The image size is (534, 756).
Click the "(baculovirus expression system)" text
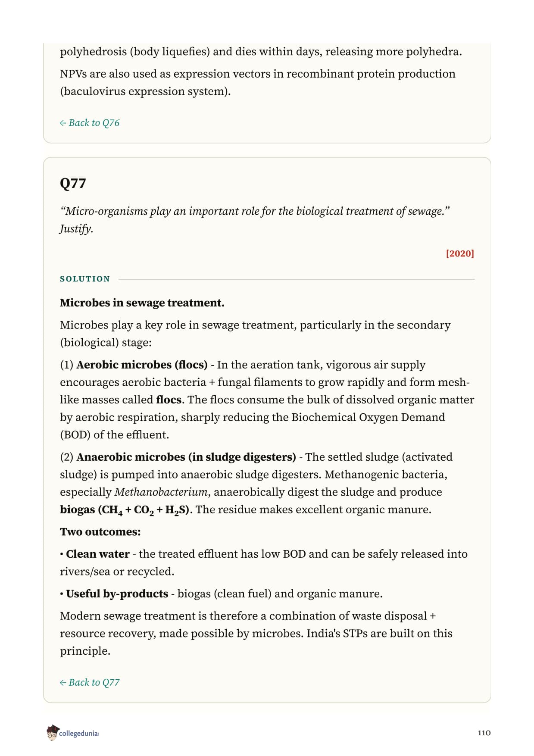coord(145,91)
